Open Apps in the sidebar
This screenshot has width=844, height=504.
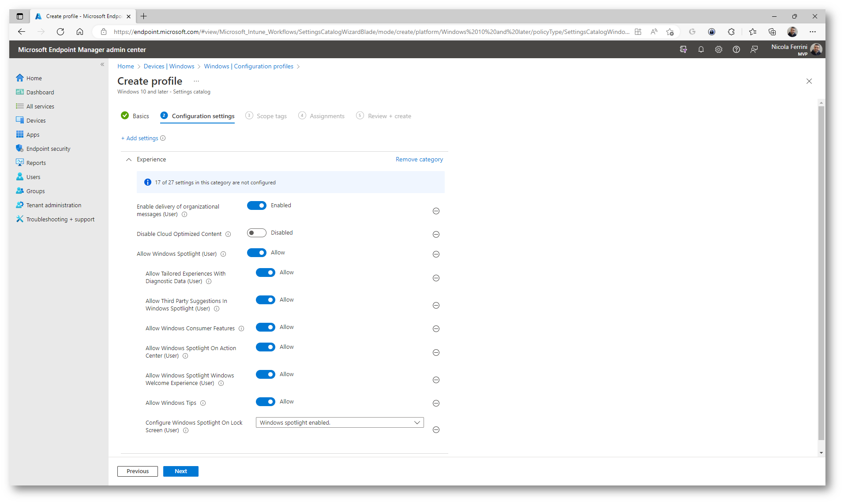click(28, 134)
